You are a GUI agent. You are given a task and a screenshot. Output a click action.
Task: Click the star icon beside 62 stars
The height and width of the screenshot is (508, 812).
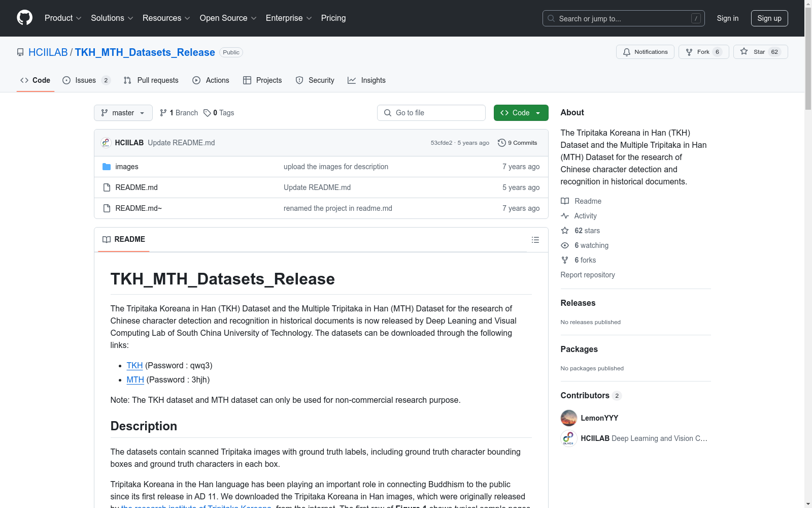565,231
